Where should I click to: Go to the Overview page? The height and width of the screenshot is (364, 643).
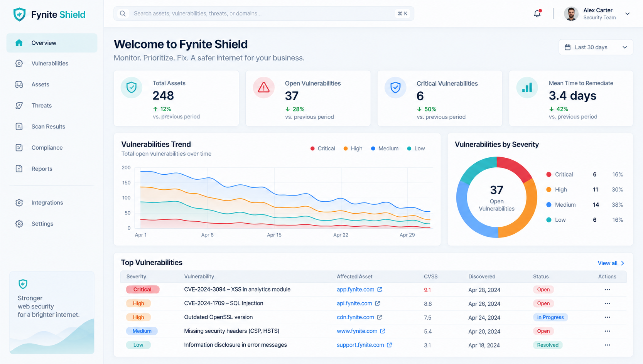(x=52, y=43)
